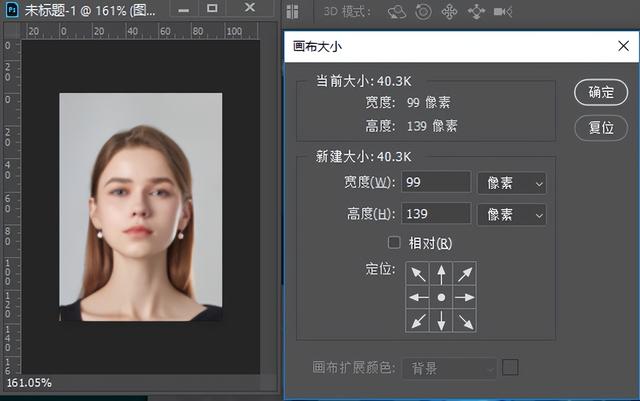Click the 未标题-1 @ 161% document title
The width and height of the screenshot is (640, 401).
90,10
